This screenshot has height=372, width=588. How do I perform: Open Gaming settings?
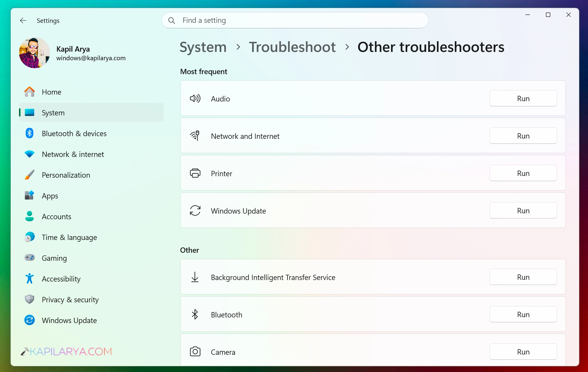click(91, 258)
